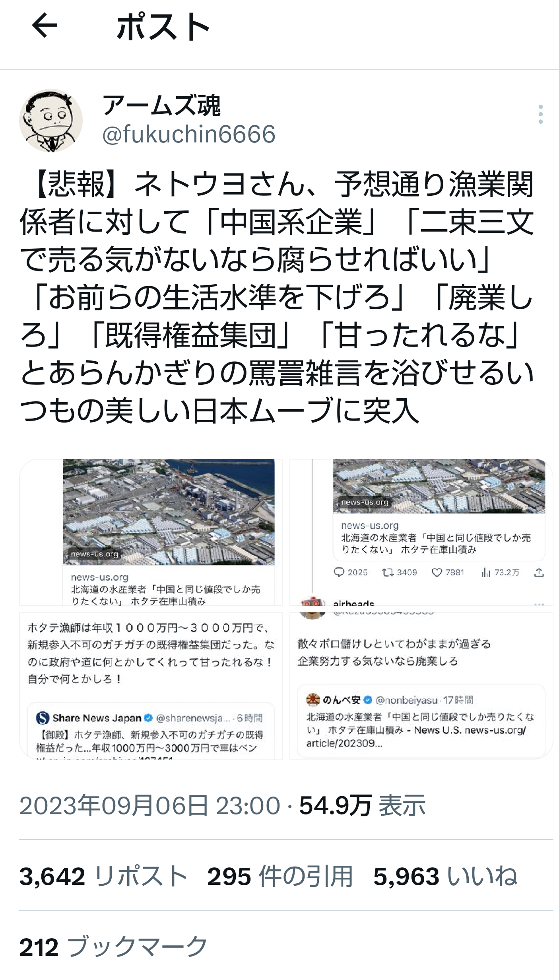Tap the Share News Japan verified badge
Screen dimensions: 559x980
[148, 718]
